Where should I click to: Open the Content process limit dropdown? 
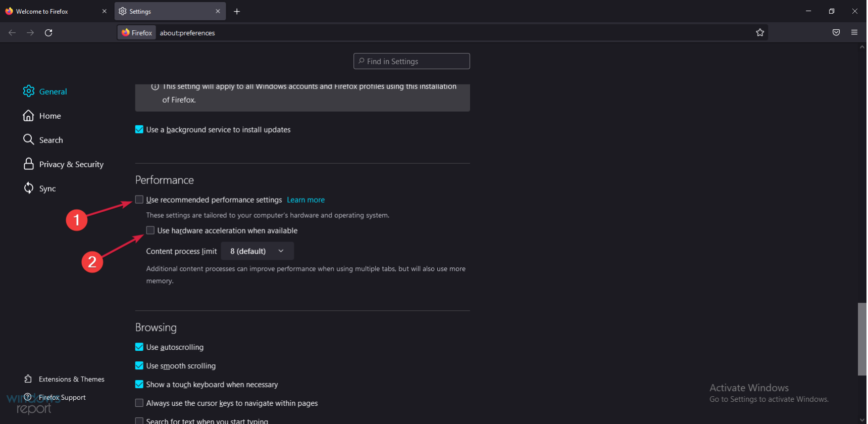point(257,251)
